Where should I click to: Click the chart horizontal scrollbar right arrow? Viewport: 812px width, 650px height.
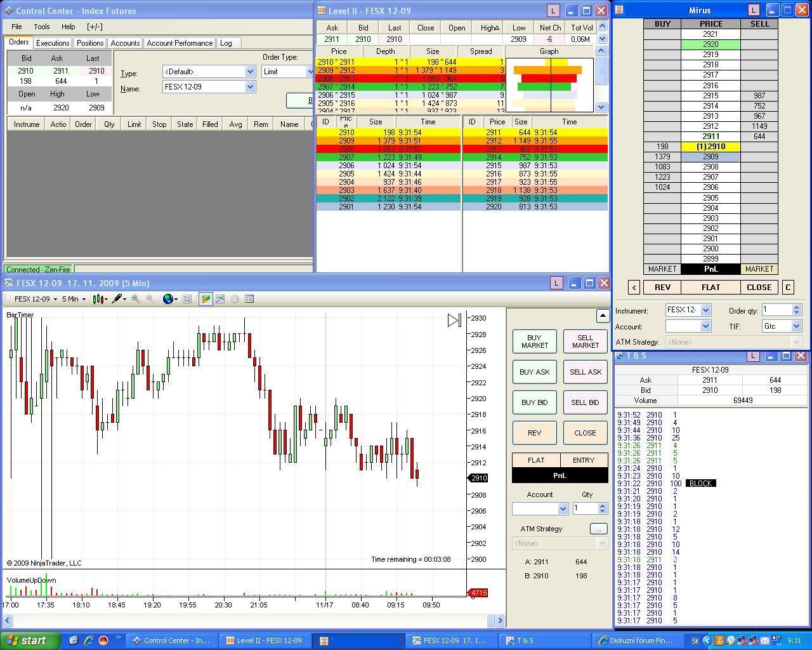pyautogui.click(x=500, y=620)
